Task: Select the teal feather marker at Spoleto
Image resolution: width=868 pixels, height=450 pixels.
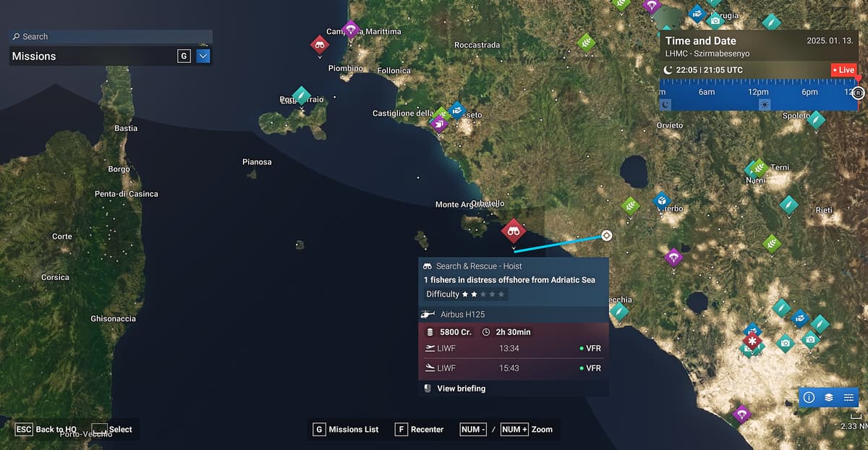Action: coord(816,120)
